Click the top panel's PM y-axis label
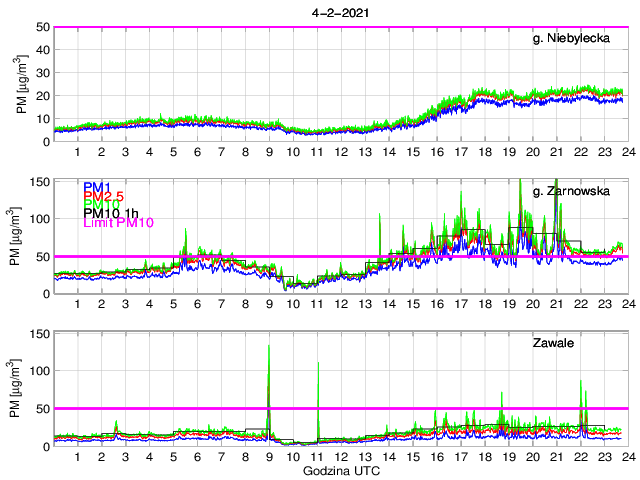 22,84
